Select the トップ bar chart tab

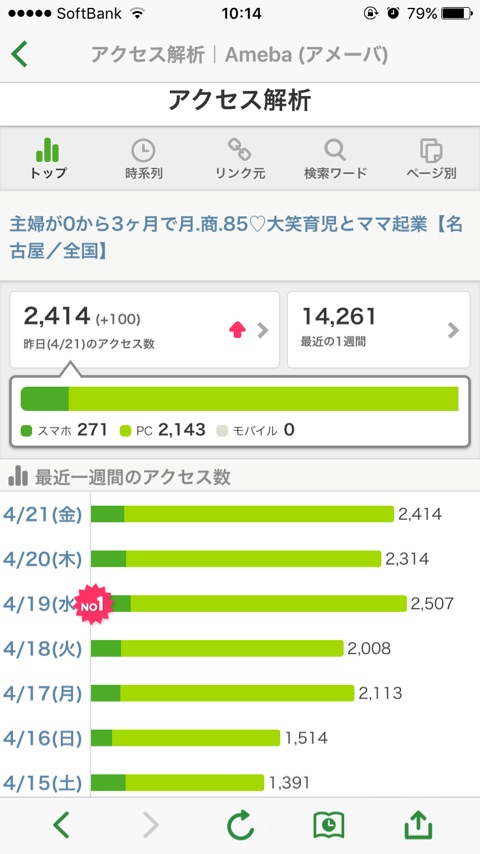coord(48,158)
